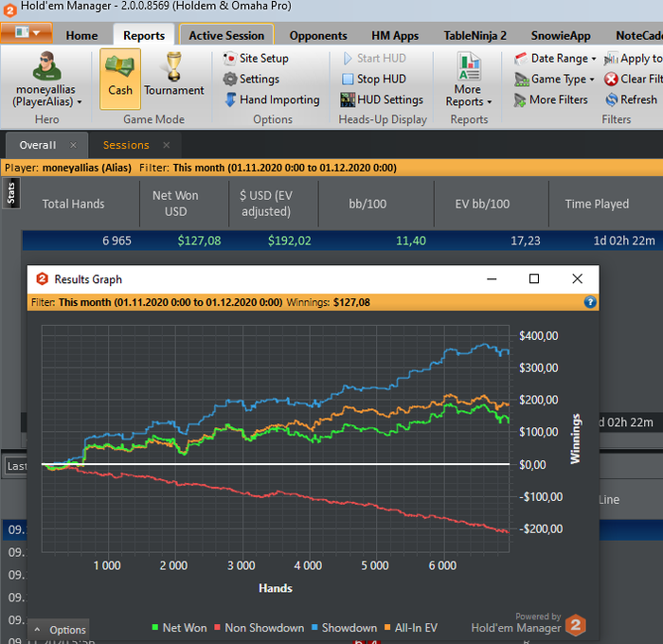Viewport: 663px width, 644px height.
Task: Click the Winnings $127,08 text in graph header
Action: click(x=328, y=302)
